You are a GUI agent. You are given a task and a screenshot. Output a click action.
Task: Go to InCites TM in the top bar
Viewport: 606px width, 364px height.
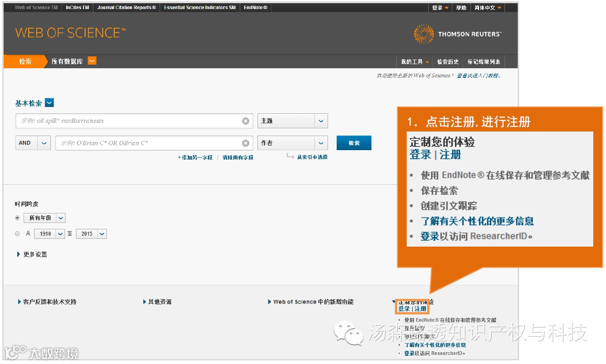click(77, 8)
